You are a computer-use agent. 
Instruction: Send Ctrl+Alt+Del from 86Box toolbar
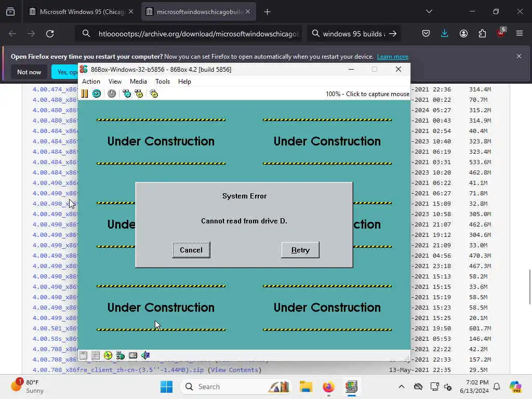coord(127,94)
